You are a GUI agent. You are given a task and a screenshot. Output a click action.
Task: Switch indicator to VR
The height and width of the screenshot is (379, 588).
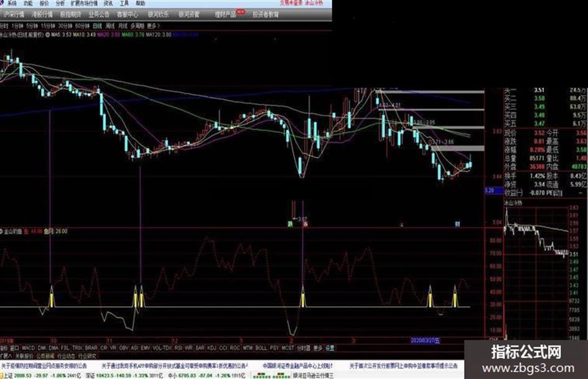(113, 349)
